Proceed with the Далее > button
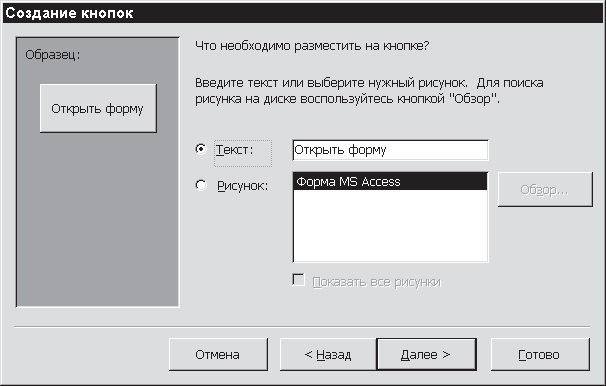Image resolution: width=606 pixels, height=386 pixels. (426, 354)
